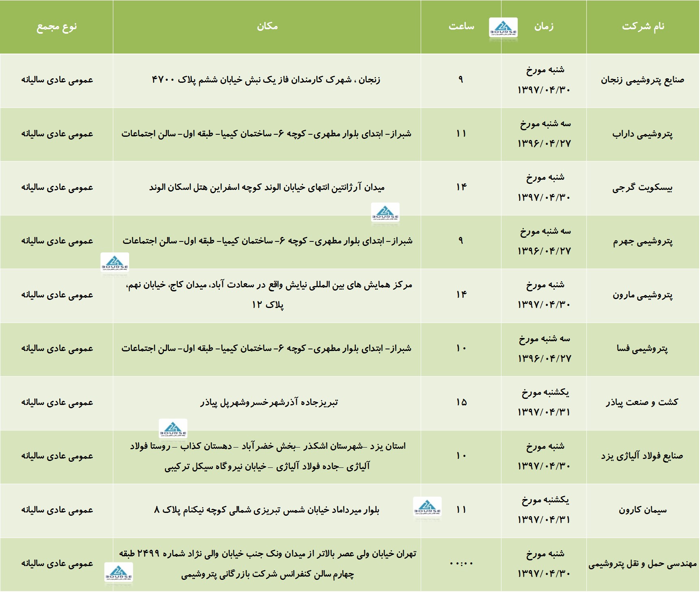Click 'عمومی عادی سالیانه' in the پتروشیمی جهرم row
This screenshot has height=592, width=700.
pyautogui.click(x=57, y=241)
